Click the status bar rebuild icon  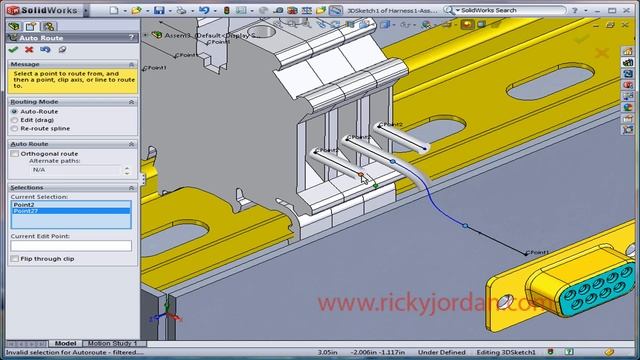point(550,352)
